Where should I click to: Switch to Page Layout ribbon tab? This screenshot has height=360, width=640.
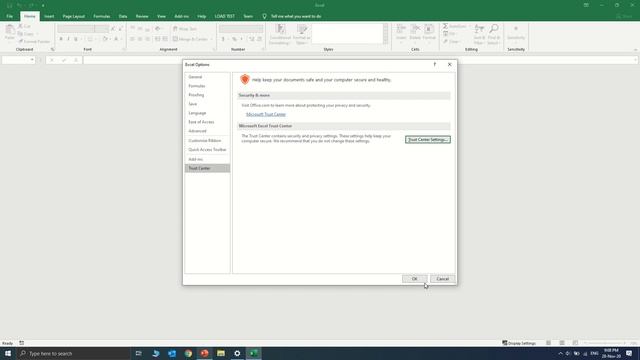point(74,16)
